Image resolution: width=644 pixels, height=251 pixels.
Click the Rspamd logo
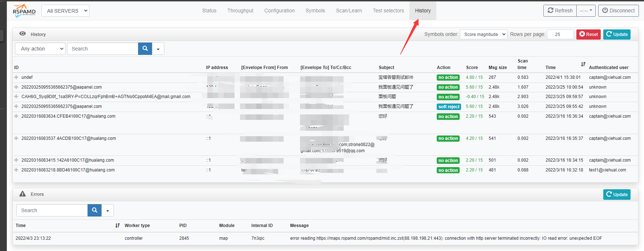24,11
